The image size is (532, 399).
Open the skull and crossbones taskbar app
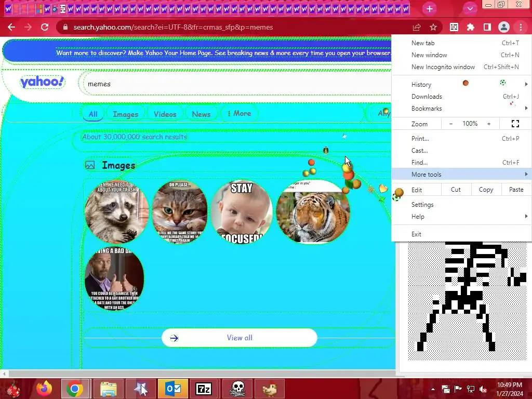237,389
